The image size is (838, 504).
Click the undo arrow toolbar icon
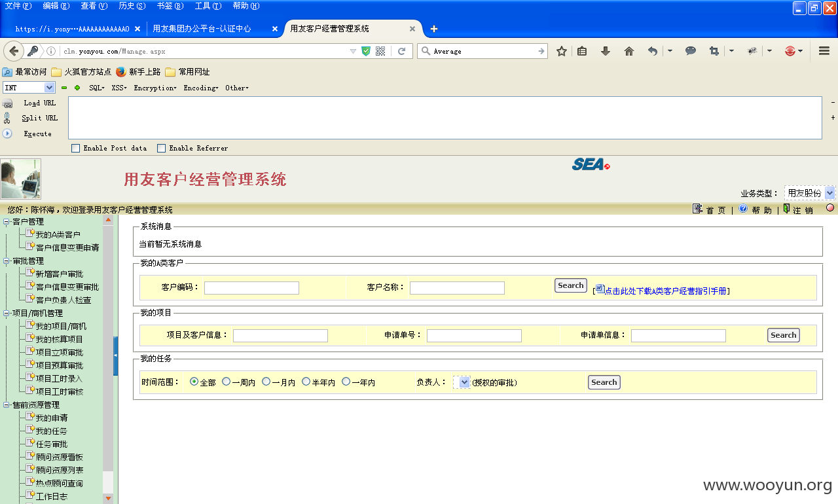tap(653, 51)
